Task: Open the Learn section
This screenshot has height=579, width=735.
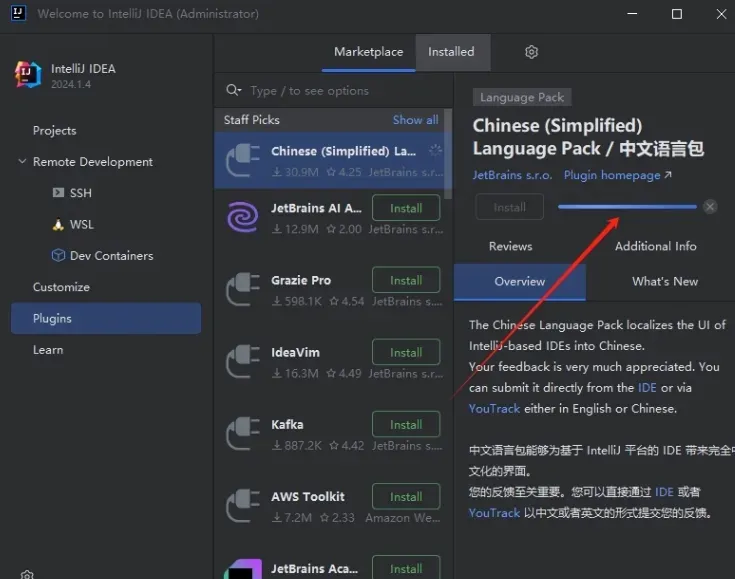Action: (x=48, y=350)
